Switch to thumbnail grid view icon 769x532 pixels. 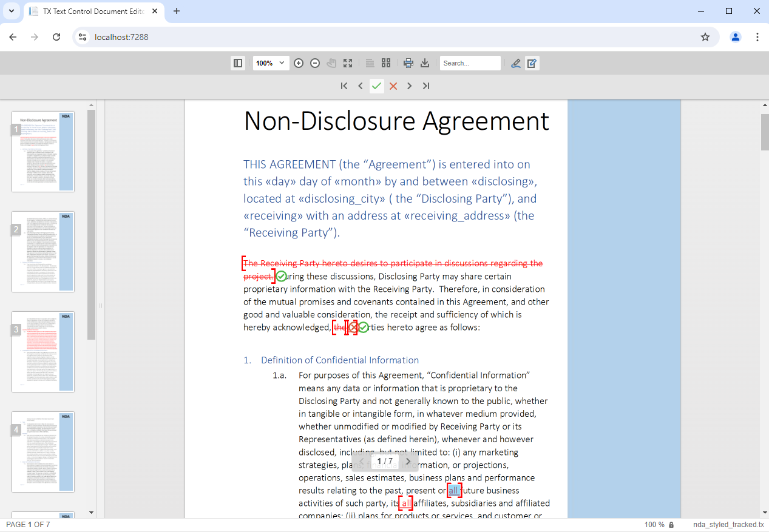(x=386, y=63)
